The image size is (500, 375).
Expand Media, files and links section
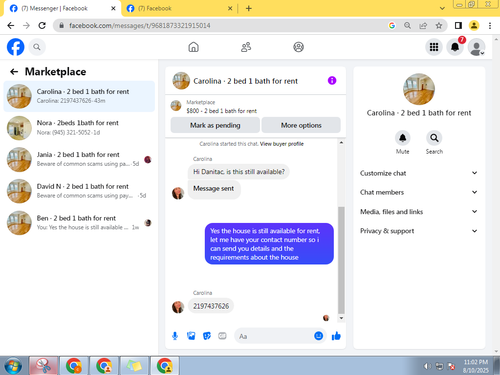418,212
